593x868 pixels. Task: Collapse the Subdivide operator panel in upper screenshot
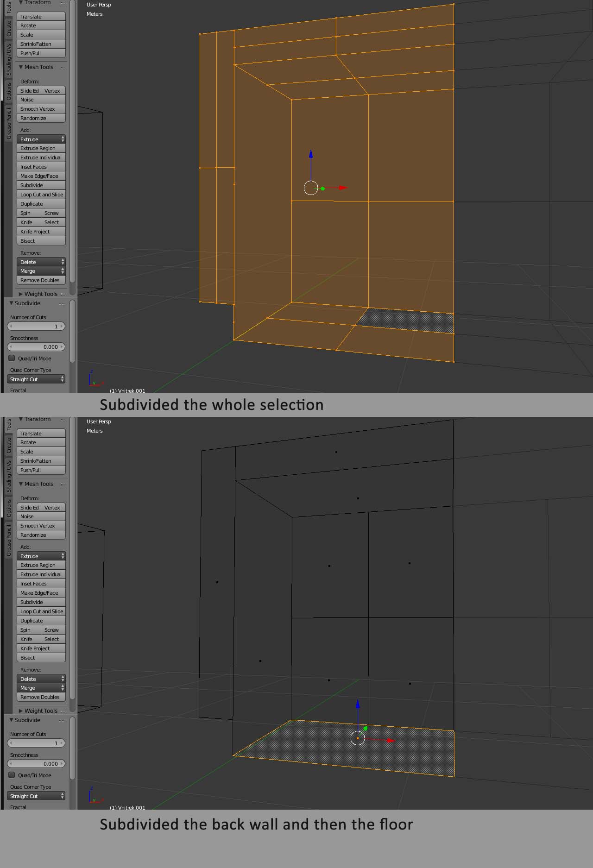[12, 303]
